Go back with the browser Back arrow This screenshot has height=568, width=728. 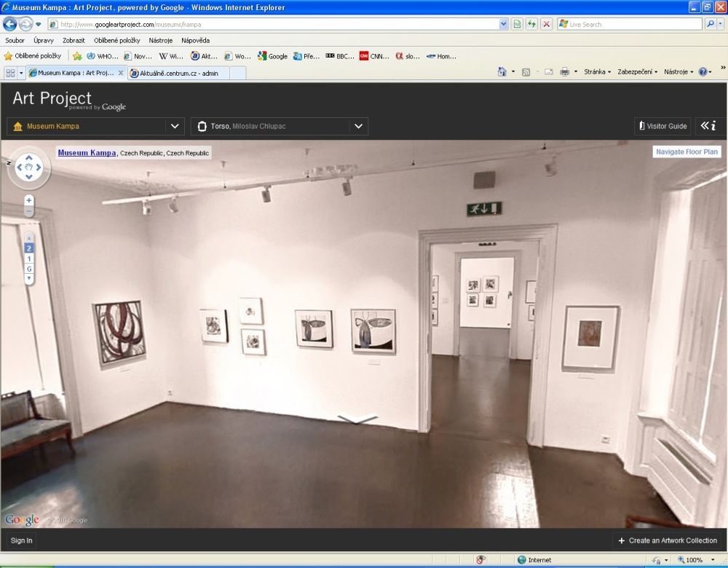[9, 24]
